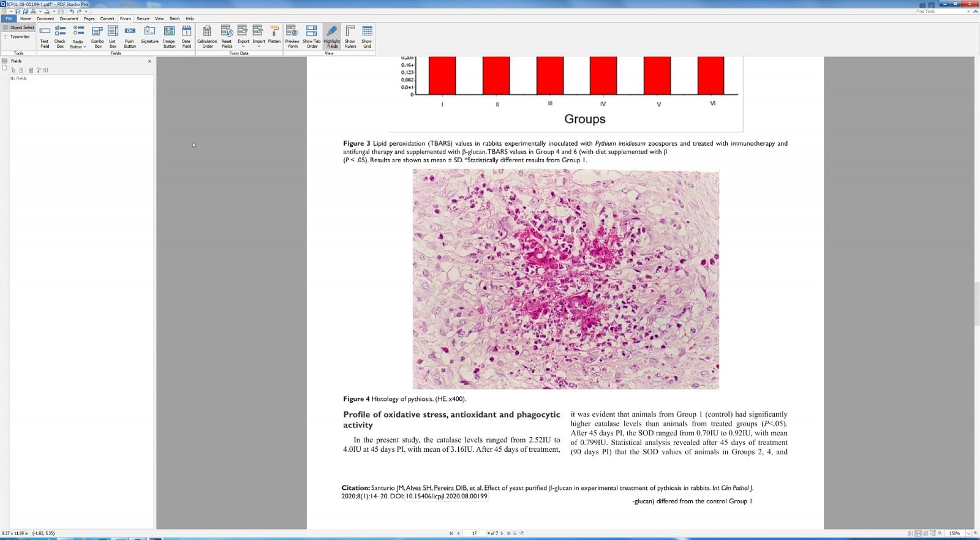The image size is (980, 540).
Task: Switch to the Batch ribbon tab
Action: (175, 18)
